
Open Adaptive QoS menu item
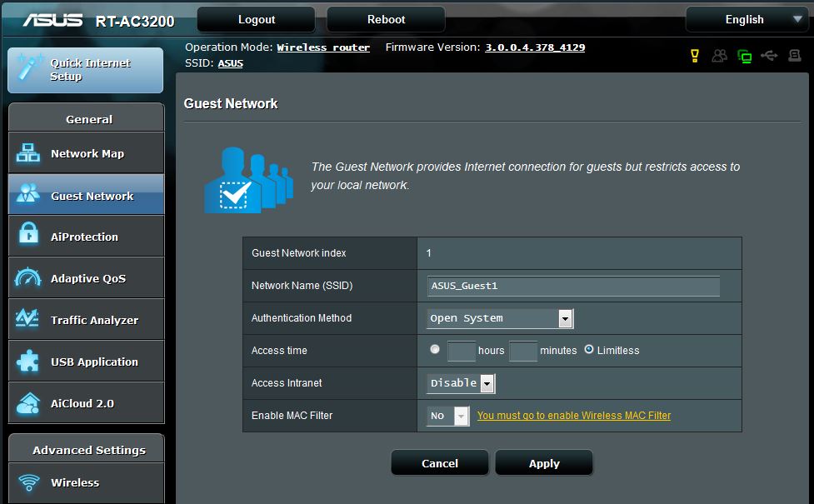86,277
